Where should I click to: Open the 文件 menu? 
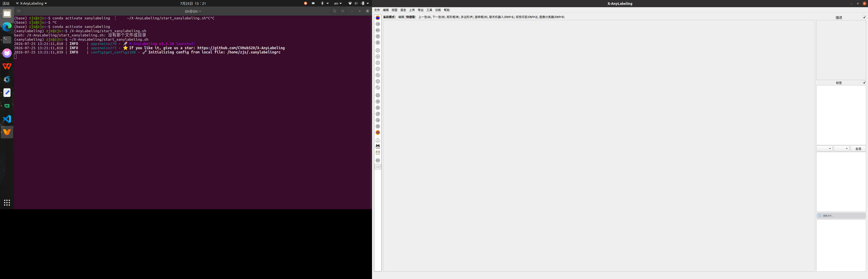point(377,10)
